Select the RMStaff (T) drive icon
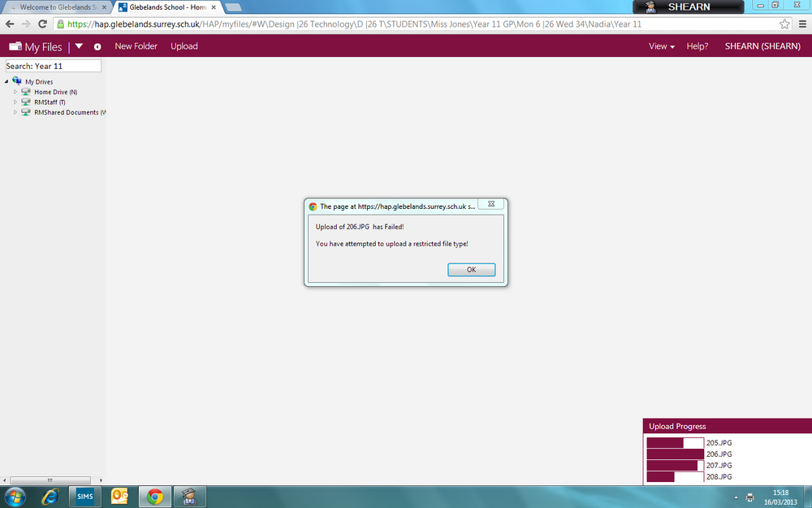The height and width of the screenshot is (508, 812). [x=26, y=102]
